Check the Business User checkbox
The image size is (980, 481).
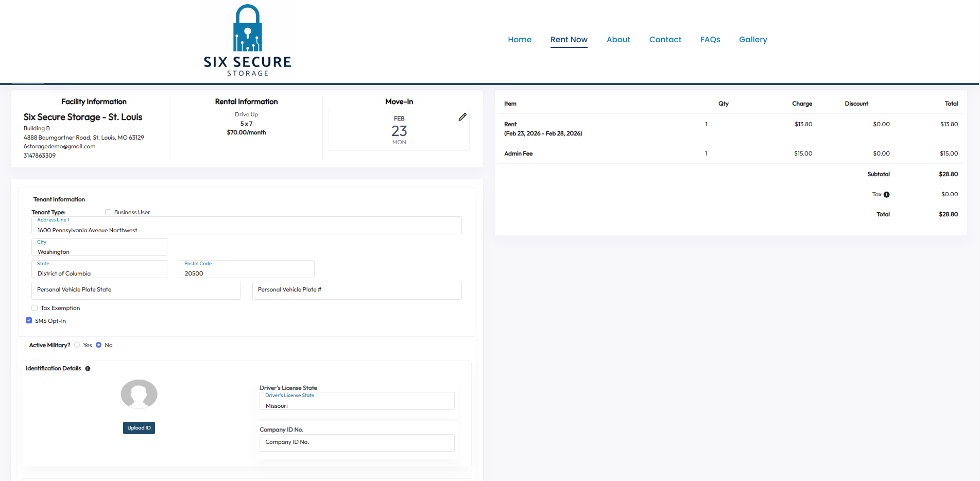(108, 212)
